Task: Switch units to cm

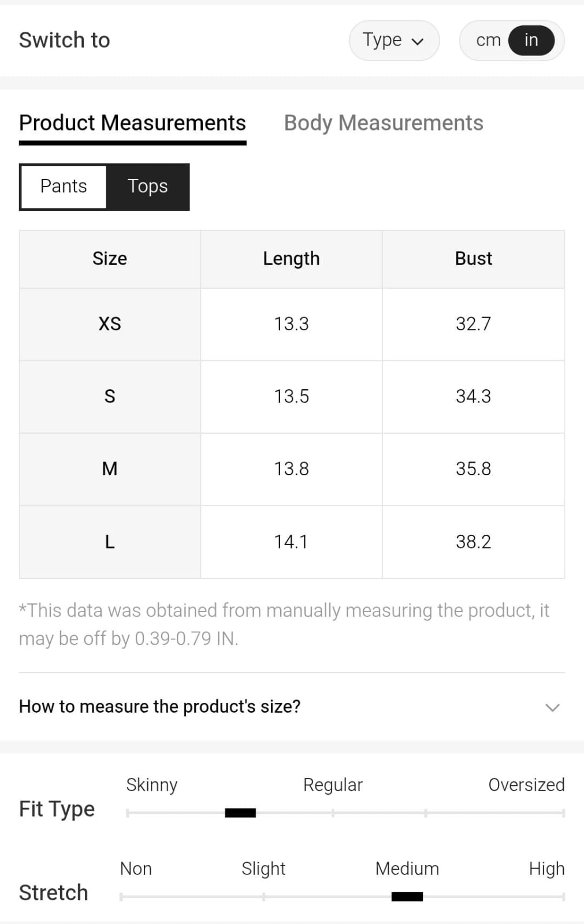Action: click(x=488, y=40)
